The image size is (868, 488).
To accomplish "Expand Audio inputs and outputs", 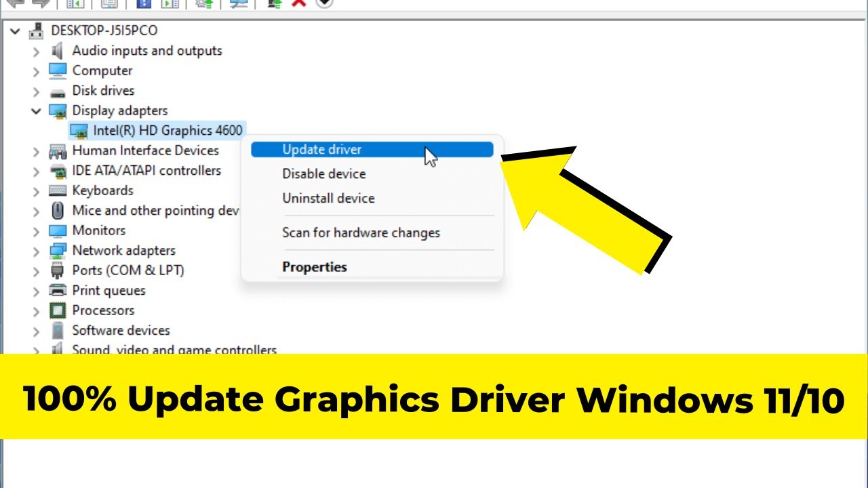I will (37, 51).
